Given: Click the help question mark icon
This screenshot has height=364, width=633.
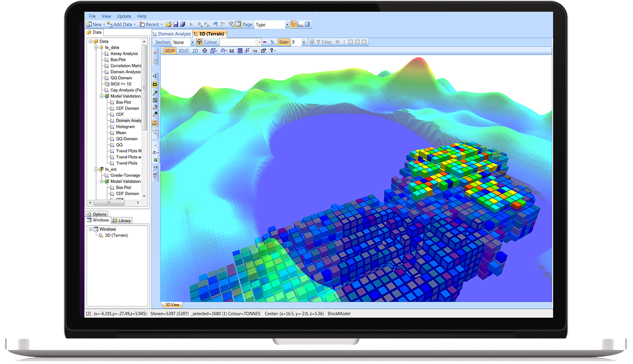Looking at the screenshot, I should point(272,51).
